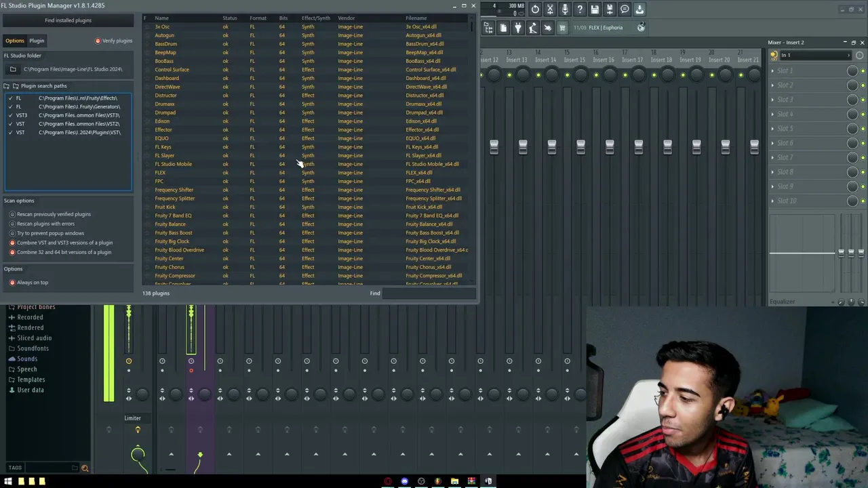Open the Slot 5 arrow menu
This screenshot has width=868, height=488.
(772, 128)
